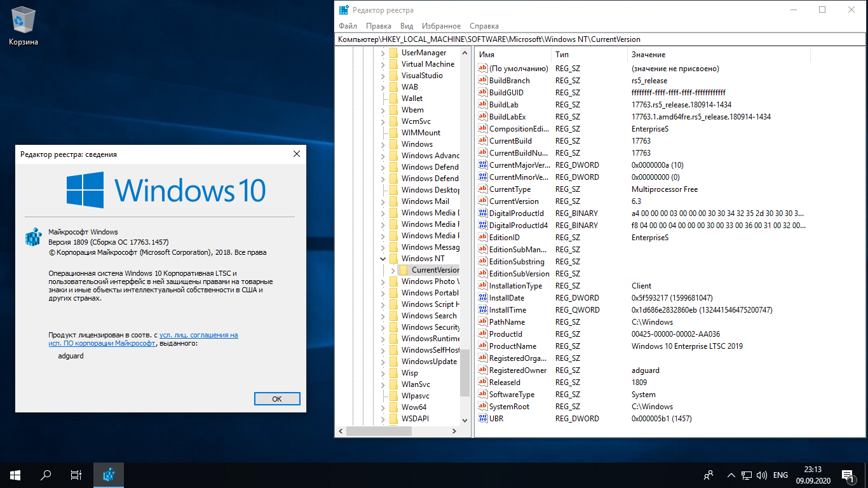Click the registry cube icon in About dialog
The height and width of the screenshot is (488, 868).
[x=33, y=237]
